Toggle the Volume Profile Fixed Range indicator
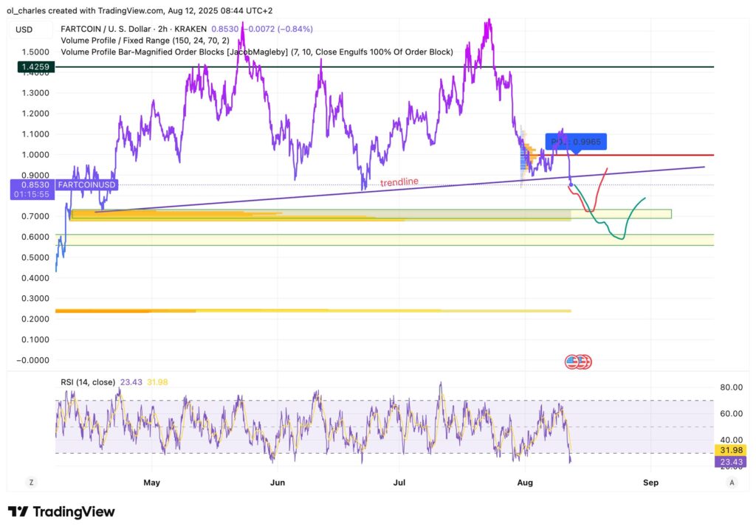Image resolution: width=756 pixels, height=532 pixels. tap(133, 40)
